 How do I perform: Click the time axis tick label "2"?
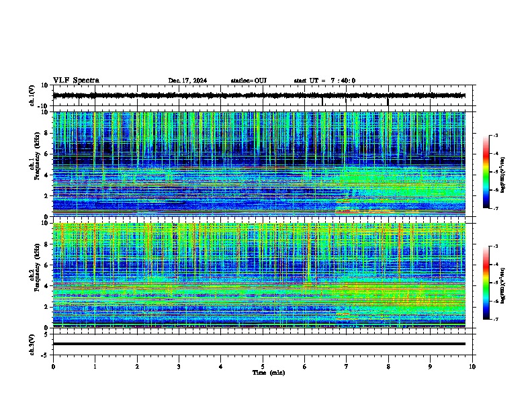137,367
